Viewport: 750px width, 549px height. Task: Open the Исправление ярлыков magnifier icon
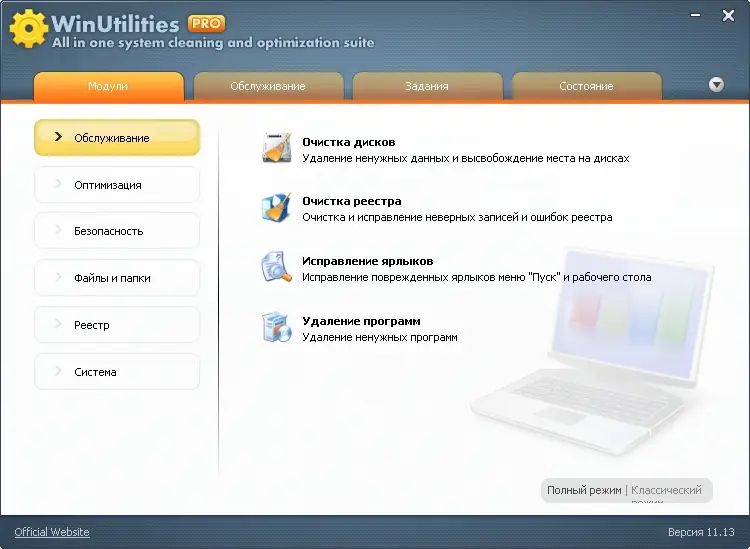click(276, 267)
